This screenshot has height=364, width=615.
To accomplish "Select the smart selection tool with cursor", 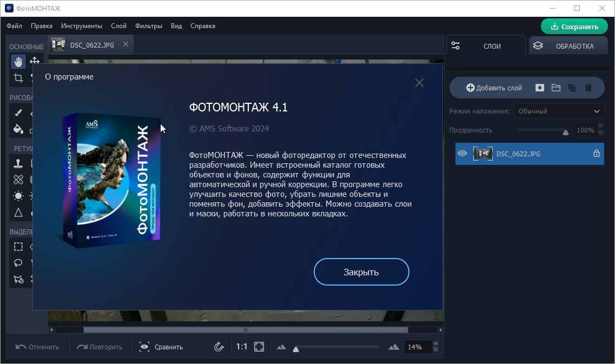I will (18, 279).
